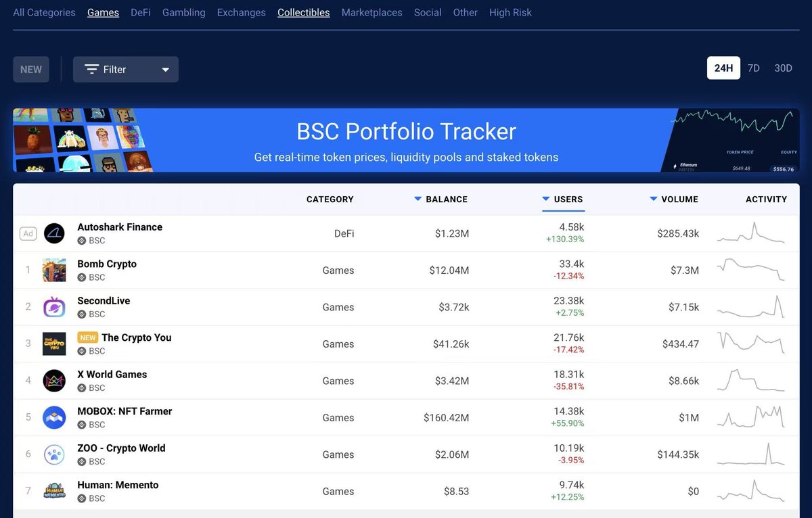This screenshot has width=812, height=518.
Task: Sort the table by BALANCE column
Action: pyautogui.click(x=441, y=199)
